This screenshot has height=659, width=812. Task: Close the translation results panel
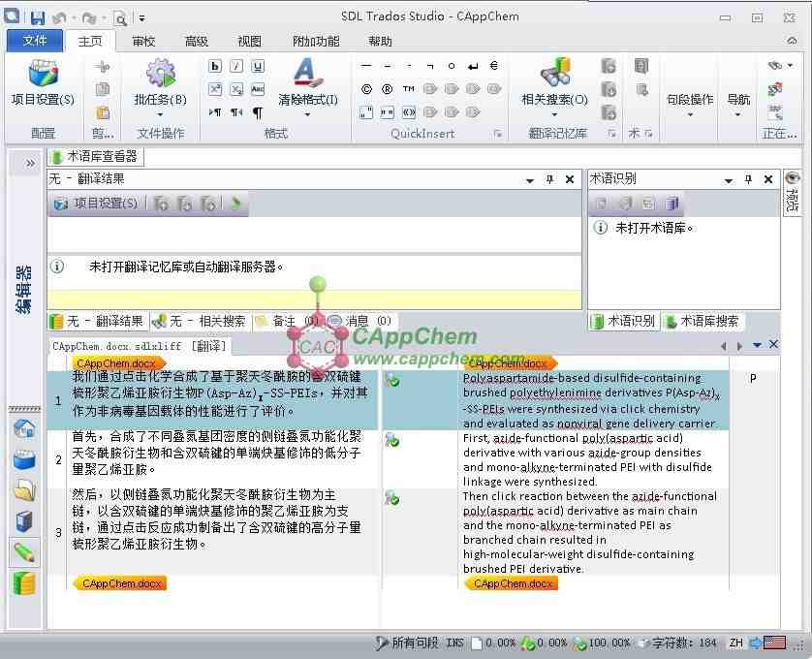tap(570, 179)
